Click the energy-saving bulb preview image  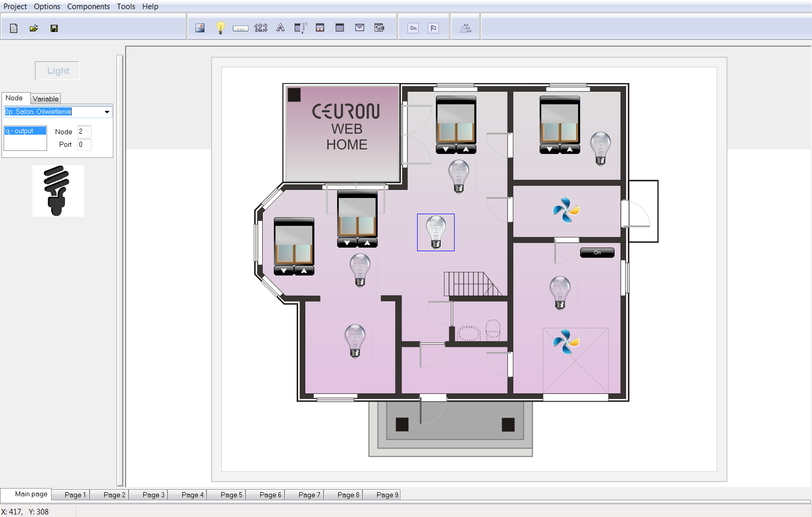[x=58, y=191]
